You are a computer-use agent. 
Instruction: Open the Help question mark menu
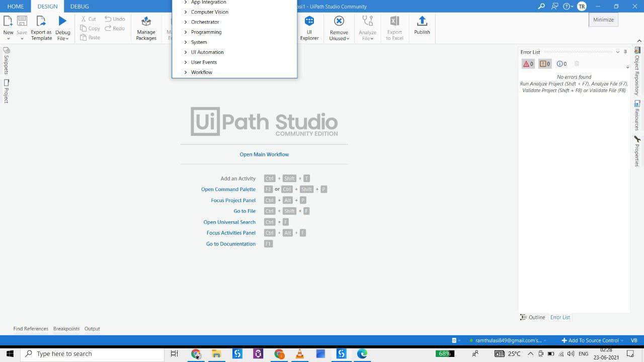(568, 6)
